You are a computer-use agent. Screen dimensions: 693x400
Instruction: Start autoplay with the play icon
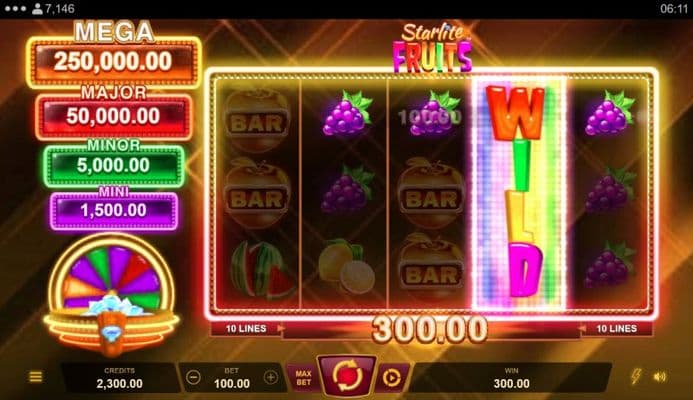(x=392, y=378)
